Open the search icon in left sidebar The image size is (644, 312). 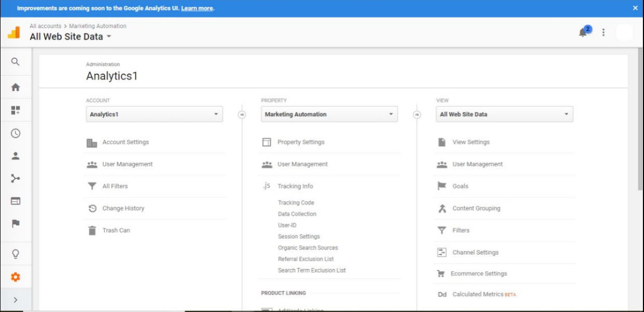[16, 62]
